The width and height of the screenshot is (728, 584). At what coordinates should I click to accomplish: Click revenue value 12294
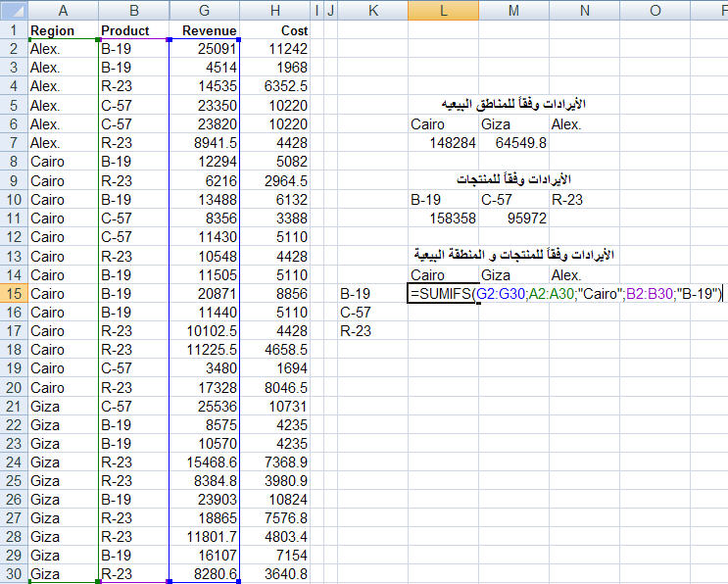click(217, 162)
